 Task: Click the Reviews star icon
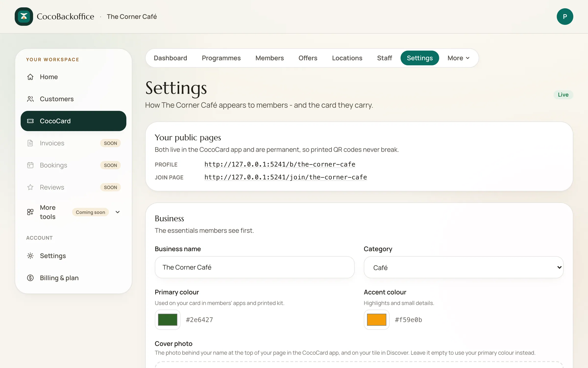coord(30,187)
